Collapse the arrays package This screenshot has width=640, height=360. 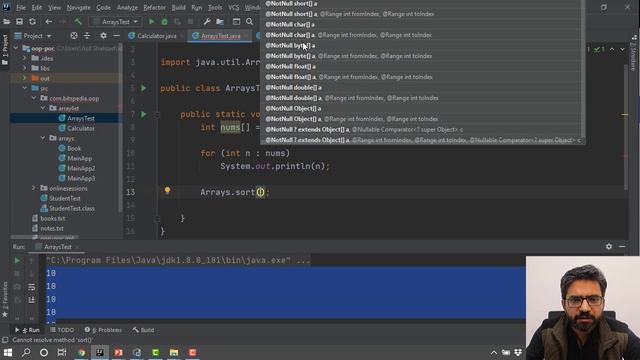[x=43, y=138]
